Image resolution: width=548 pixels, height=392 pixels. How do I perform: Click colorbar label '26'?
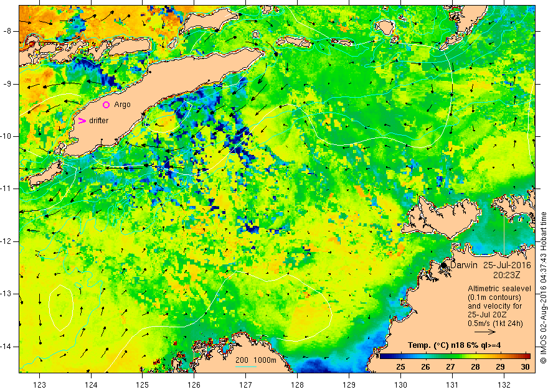425,367
